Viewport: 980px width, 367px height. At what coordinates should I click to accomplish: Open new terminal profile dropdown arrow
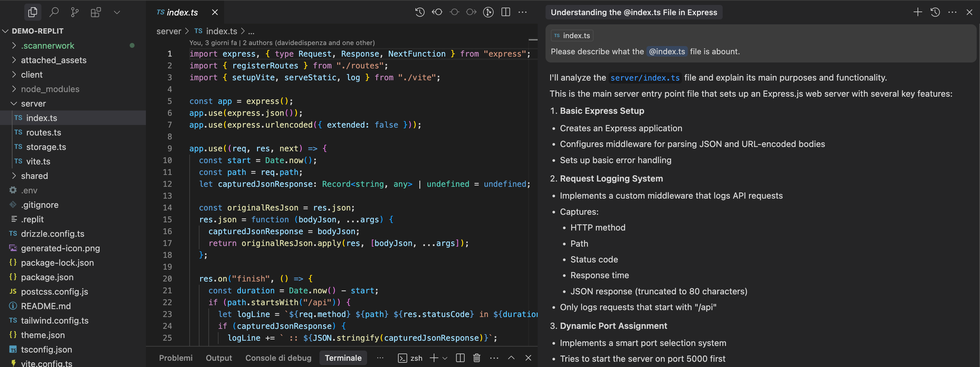(x=445, y=358)
